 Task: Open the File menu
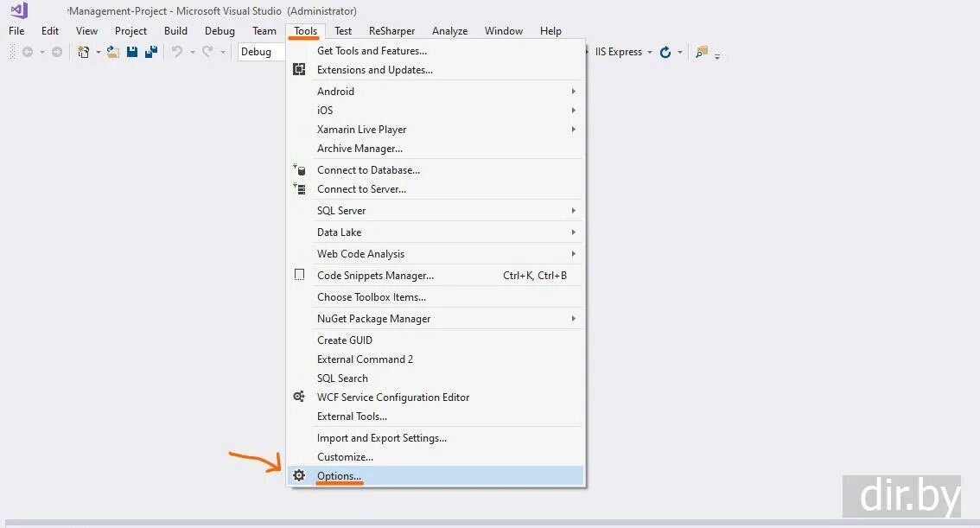click(17, 30)
